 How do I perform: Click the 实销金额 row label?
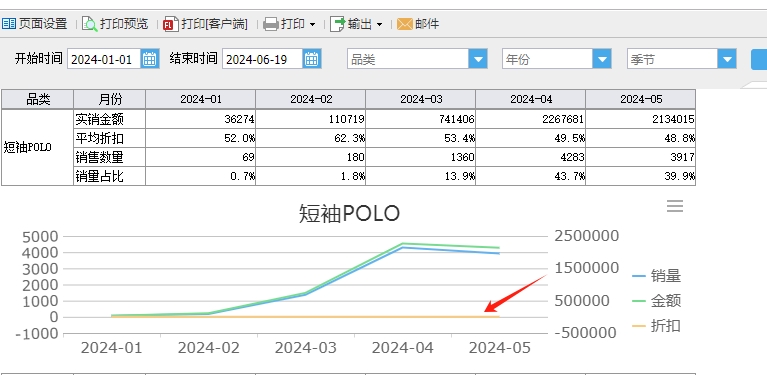click(x=110, y=119)
